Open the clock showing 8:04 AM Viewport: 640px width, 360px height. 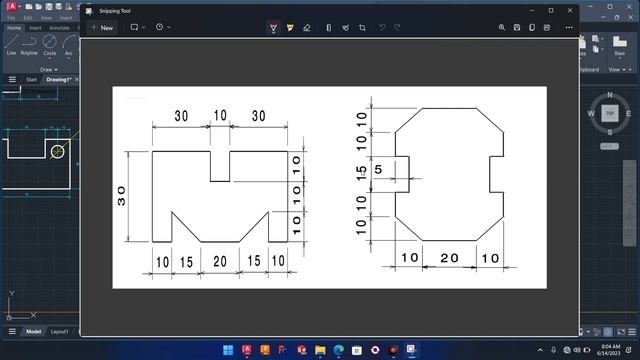click(610, 350)
